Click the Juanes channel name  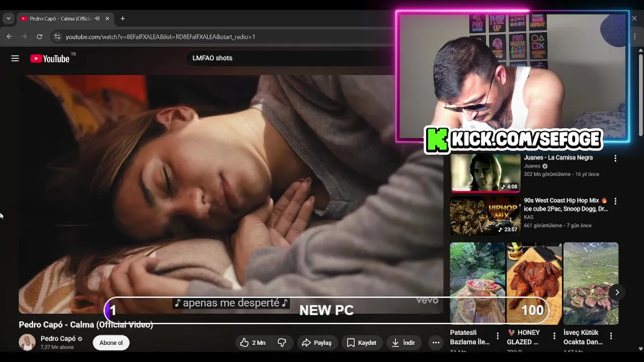click(x=532, y=166)
